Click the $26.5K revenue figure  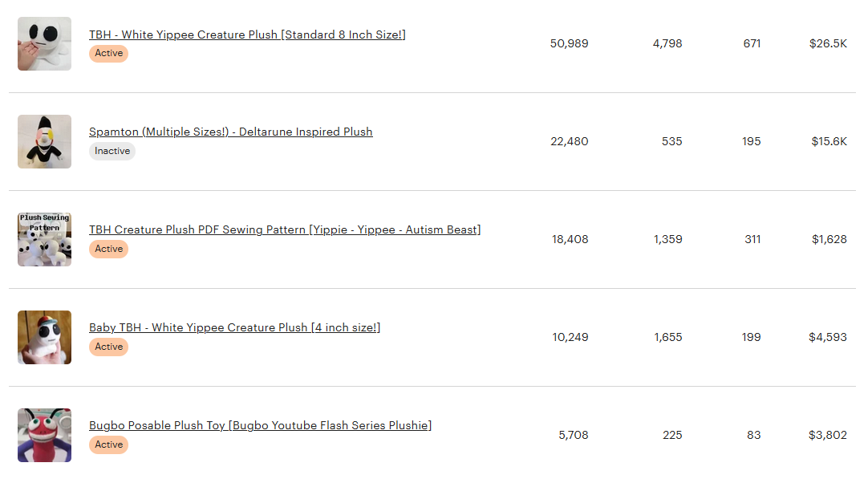(x=828, y=44)
